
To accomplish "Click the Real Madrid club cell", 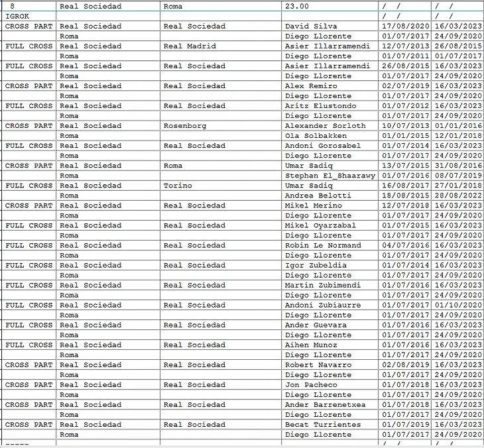I will (x=220, y=46).
